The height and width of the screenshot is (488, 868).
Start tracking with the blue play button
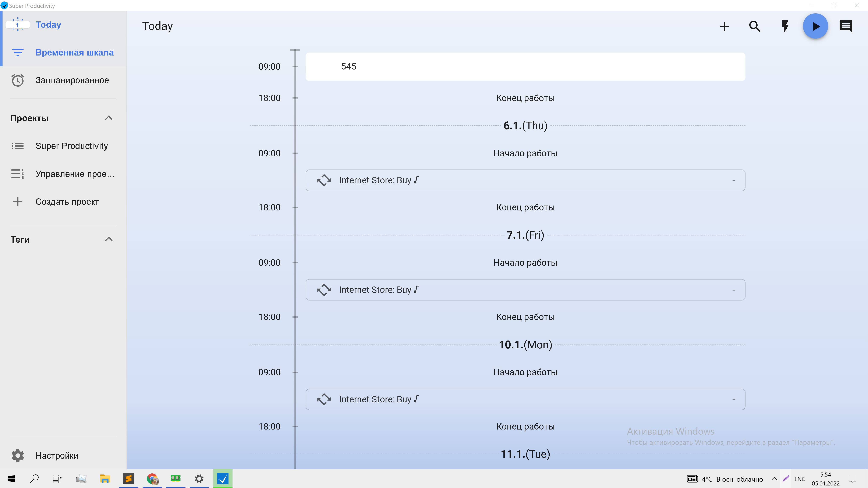tap(815, 26)
